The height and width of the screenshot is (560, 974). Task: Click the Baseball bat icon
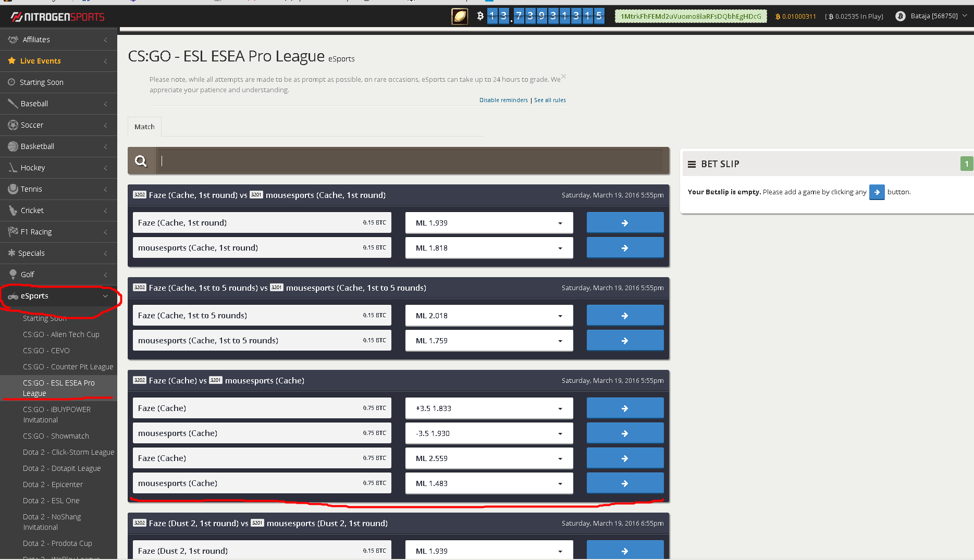coord(13,104)
